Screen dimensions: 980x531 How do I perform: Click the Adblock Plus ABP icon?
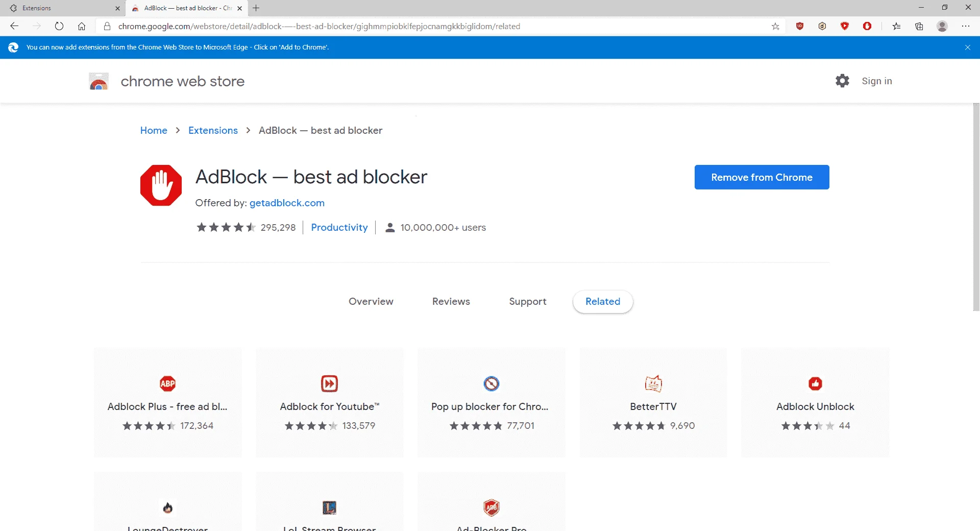point(167,383)
